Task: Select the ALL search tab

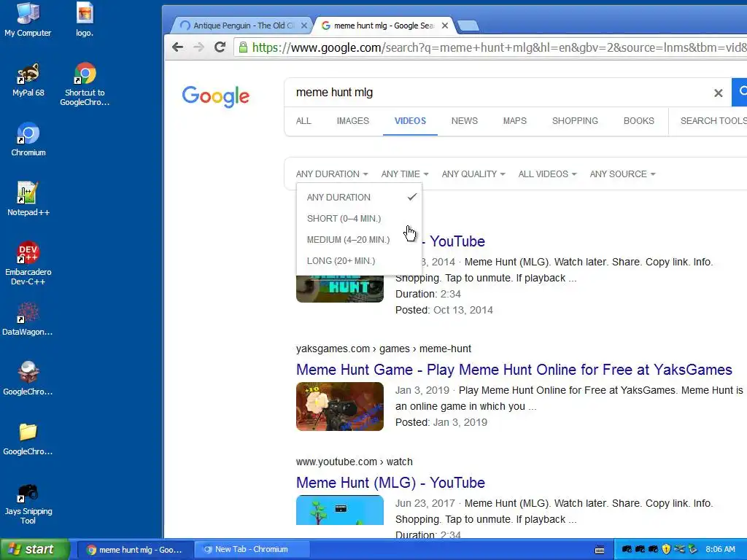Action: pyautogui.click(x=303, y=121)
